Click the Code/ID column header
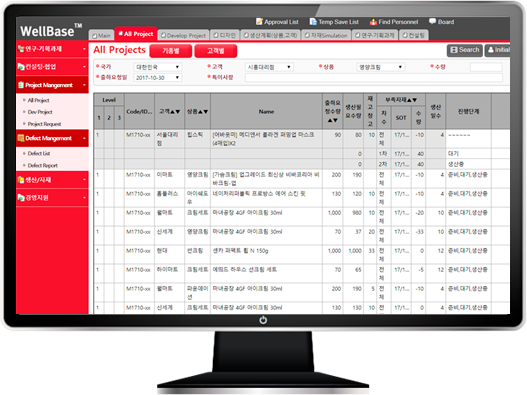527x395 pixels. tap(139, 112)
